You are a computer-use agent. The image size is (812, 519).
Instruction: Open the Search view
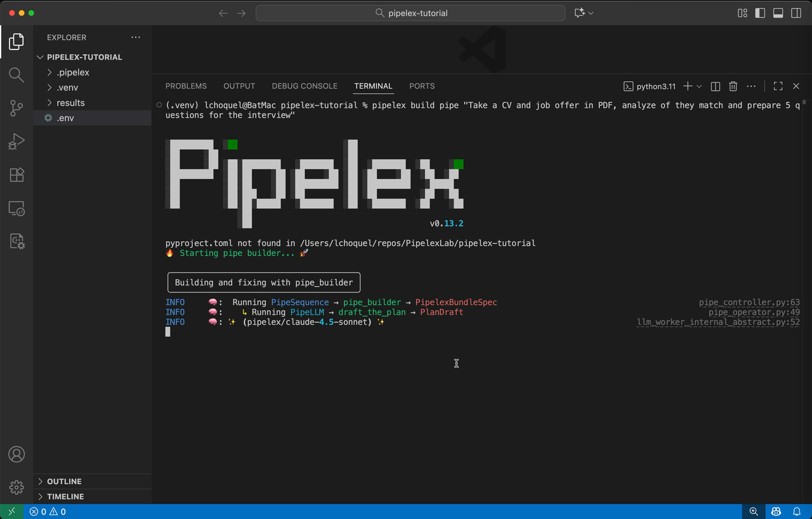[x=16, y=74]
